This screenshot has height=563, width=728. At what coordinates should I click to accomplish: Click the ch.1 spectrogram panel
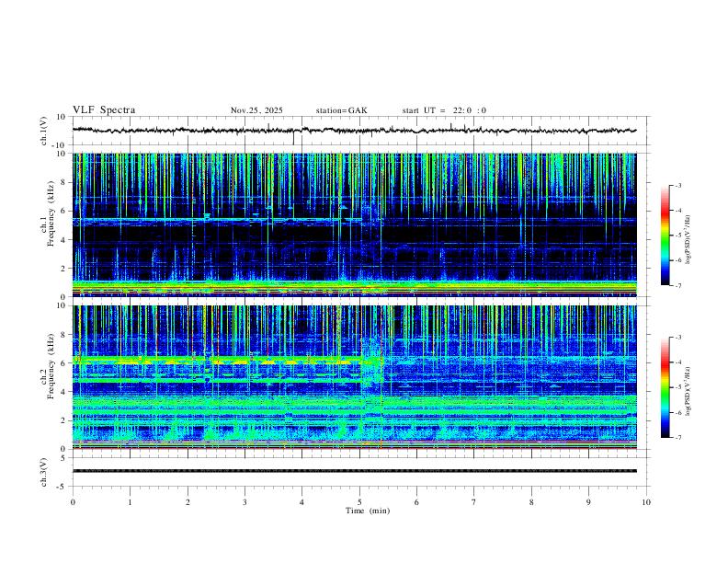point(354,224)
